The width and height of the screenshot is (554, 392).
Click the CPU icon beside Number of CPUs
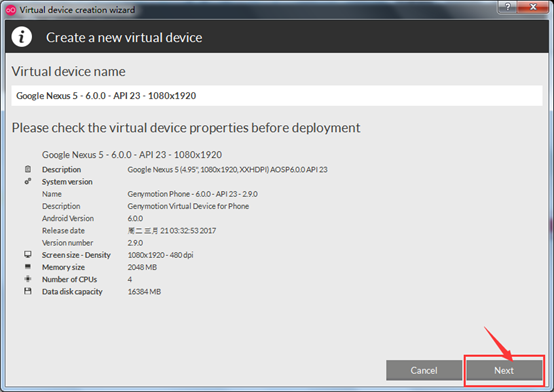[x=28, y=279]
